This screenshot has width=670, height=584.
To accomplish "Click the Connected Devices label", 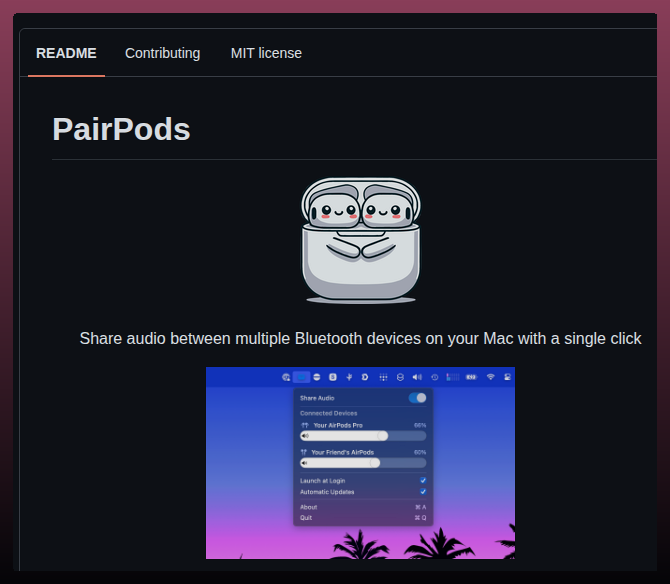I will (x=329, y=413).
